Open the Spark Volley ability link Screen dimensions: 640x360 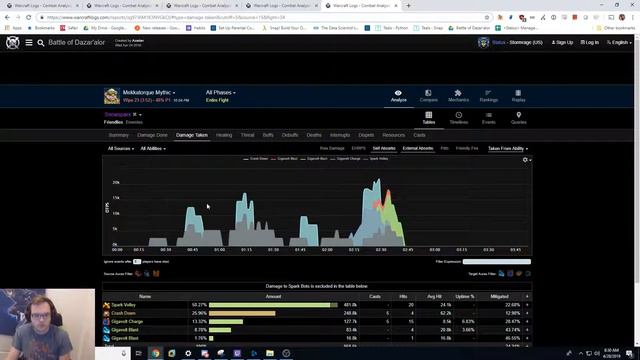tap(123, 305)
